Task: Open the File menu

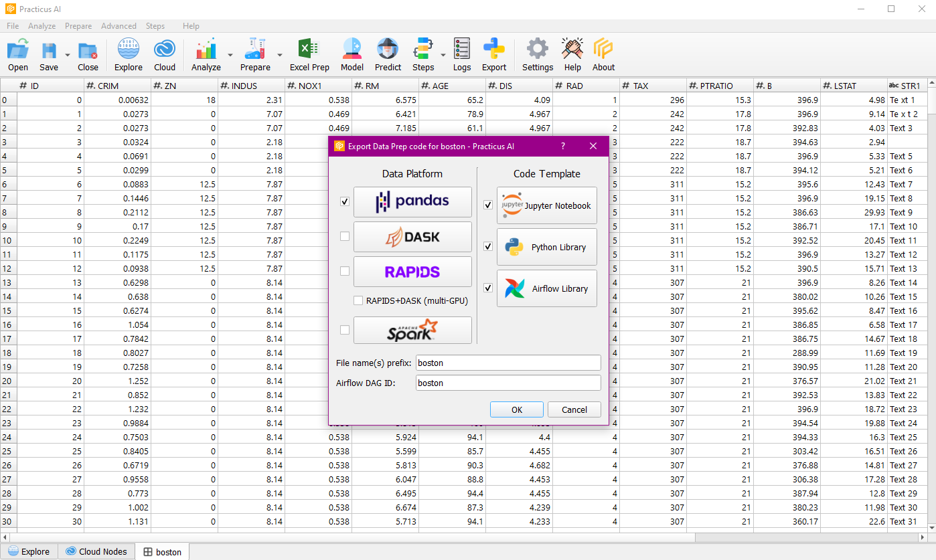Action: point(13,26)
